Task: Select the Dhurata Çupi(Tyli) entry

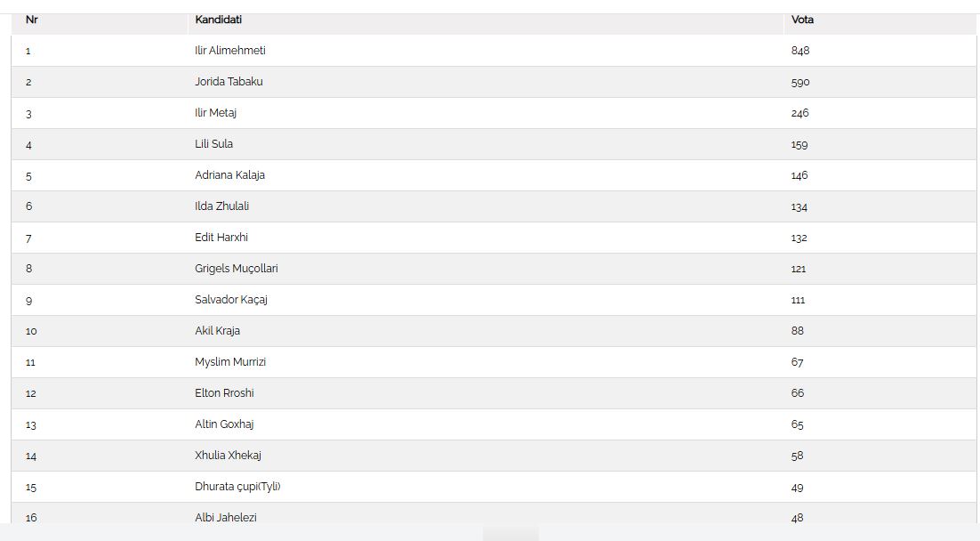Action: pyautogui.click(x=237, y=487)
